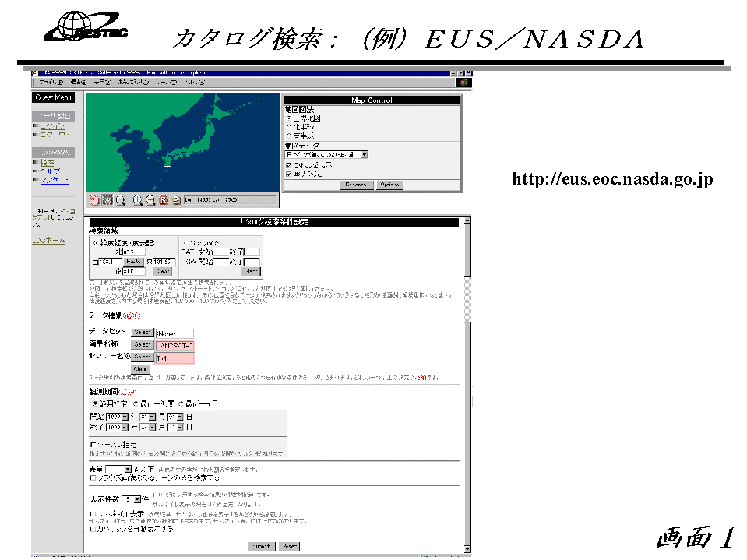Click the zoom-in magnifier with plus sign
The height and width of the screenshot is (560, 747).
[137, 200]
